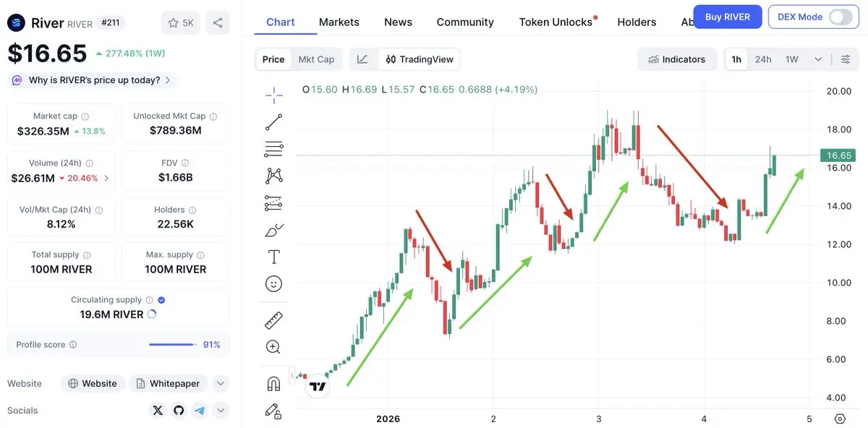
Task: Select the crosshair cursor tool
Action: [x=274, y=95]
